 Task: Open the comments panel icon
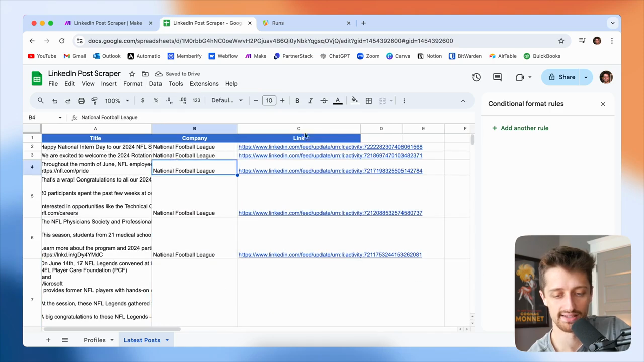497,77
